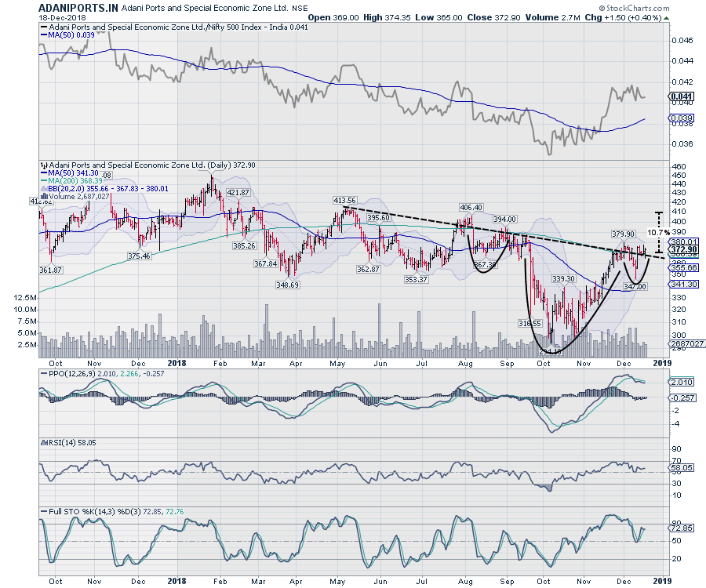Select the Open 369.00 value
The image size is (706, 588).
pos(333,17)
